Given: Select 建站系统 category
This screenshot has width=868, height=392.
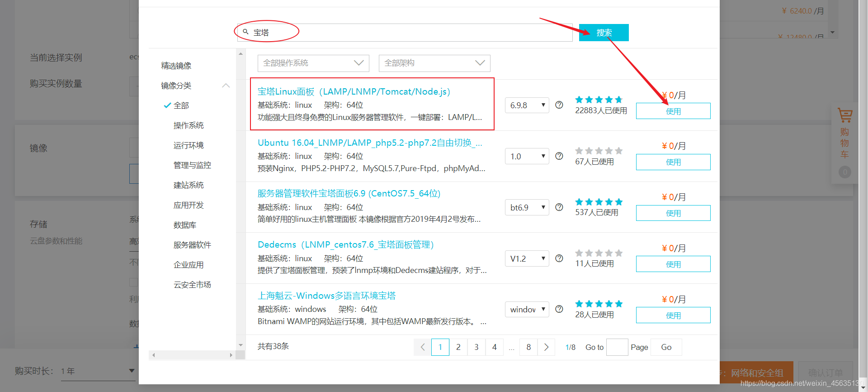Looking at the screenshot, I should click(x=189, y=185).
